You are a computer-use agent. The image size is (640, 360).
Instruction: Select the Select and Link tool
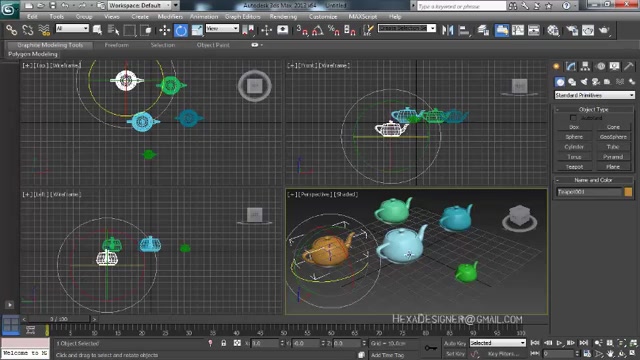(x=11, y=30)
